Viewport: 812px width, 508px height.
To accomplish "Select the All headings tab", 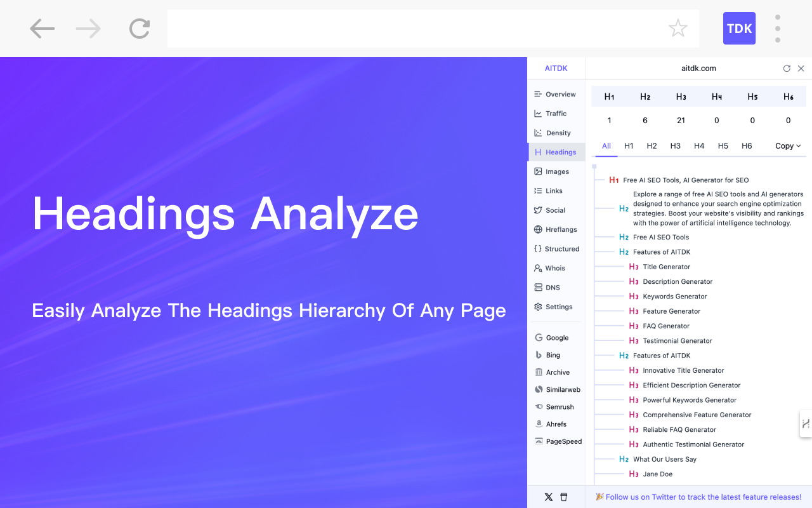I will [x=606, y=146].
